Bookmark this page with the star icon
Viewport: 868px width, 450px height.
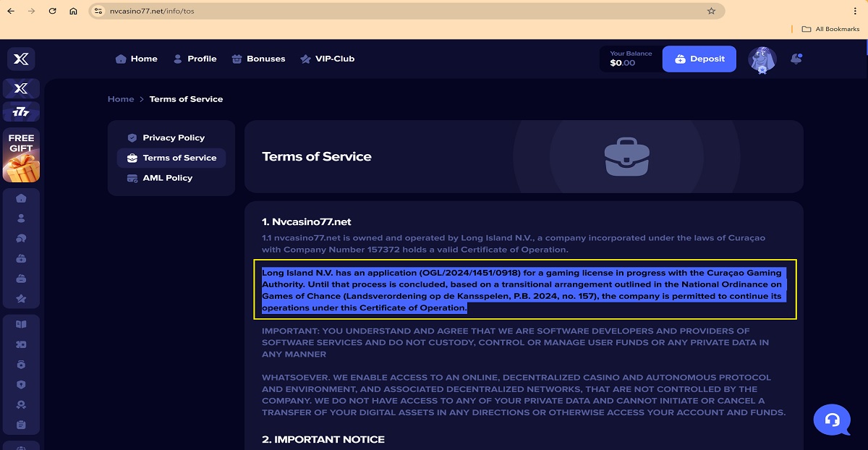711,12
